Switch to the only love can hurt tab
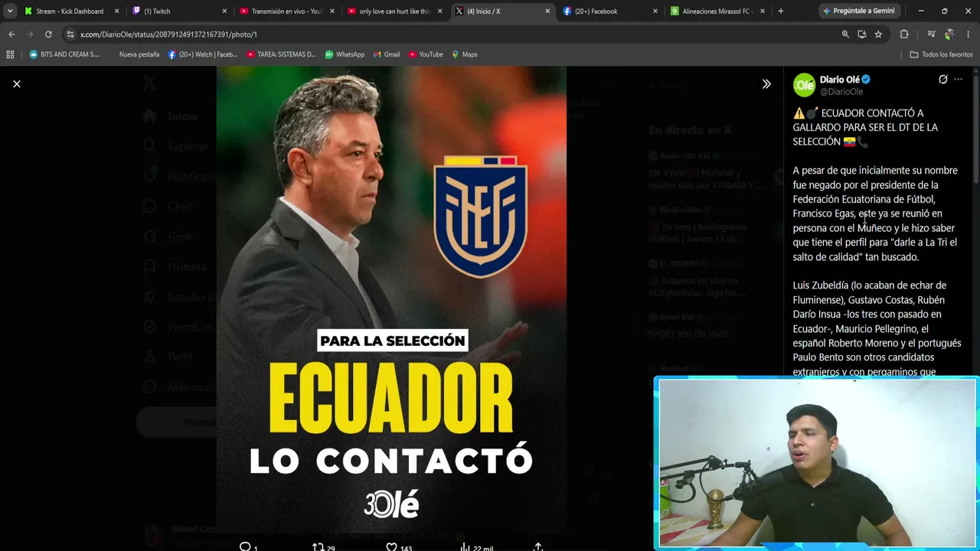This screenshot has width=980, height=551. tap(394, 11)
